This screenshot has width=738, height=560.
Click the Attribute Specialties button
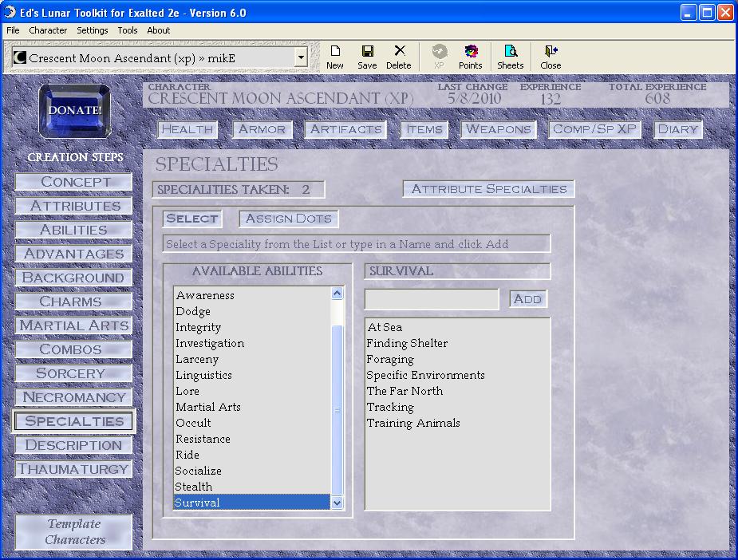coord(488,189)
